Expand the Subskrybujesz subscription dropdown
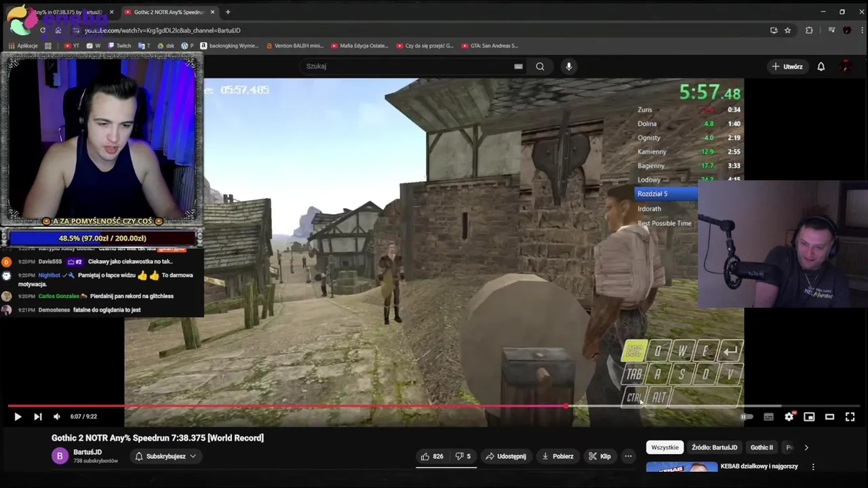 coord(165,456)
